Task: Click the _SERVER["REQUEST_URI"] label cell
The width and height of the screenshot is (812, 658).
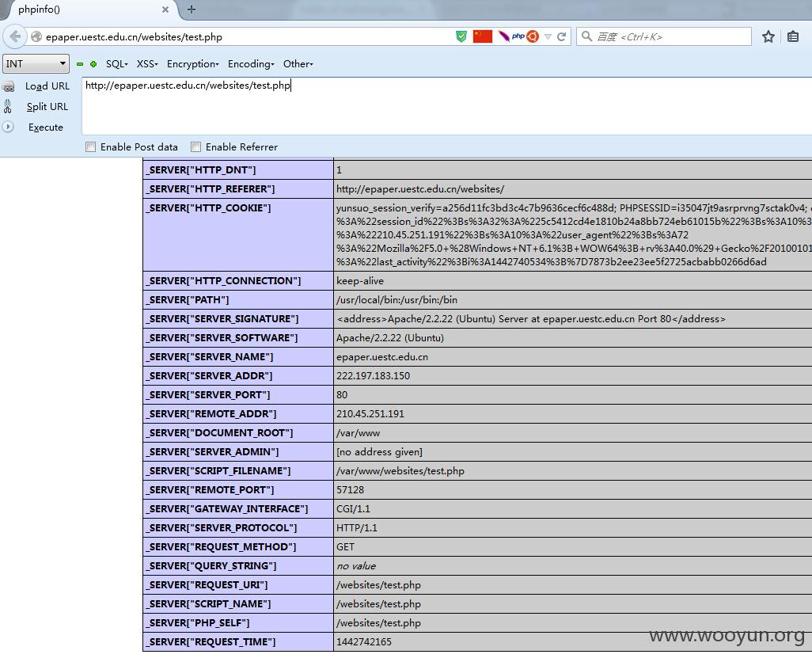Action: [238, 585]
